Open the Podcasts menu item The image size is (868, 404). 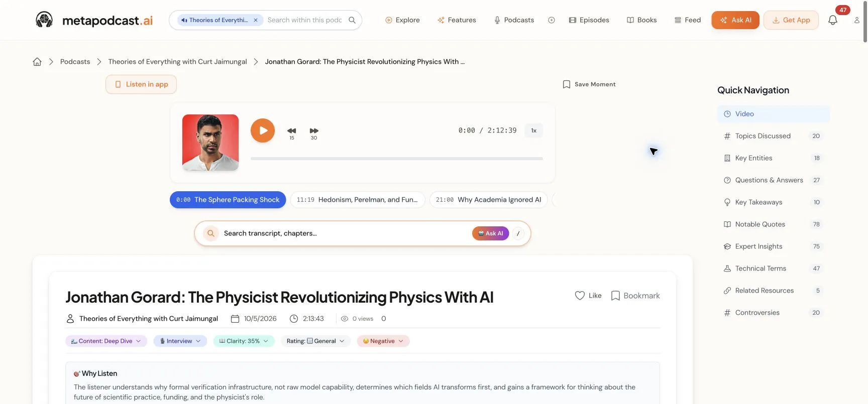514,20
